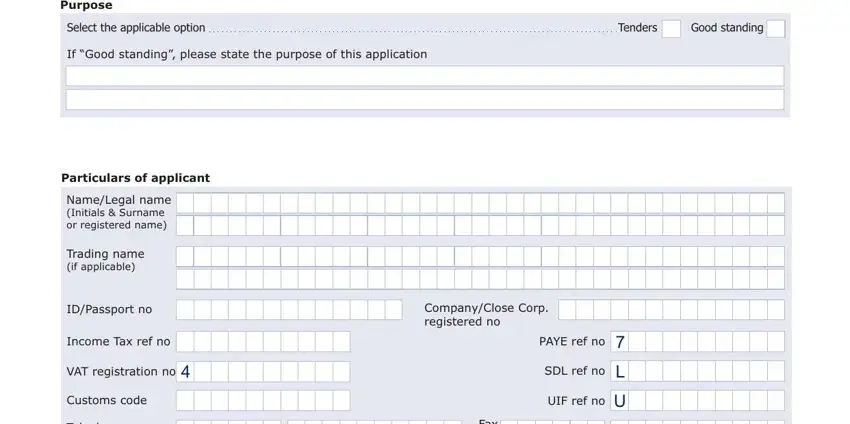
Task: Click the SDL box containing L
Action: (620, 371)
